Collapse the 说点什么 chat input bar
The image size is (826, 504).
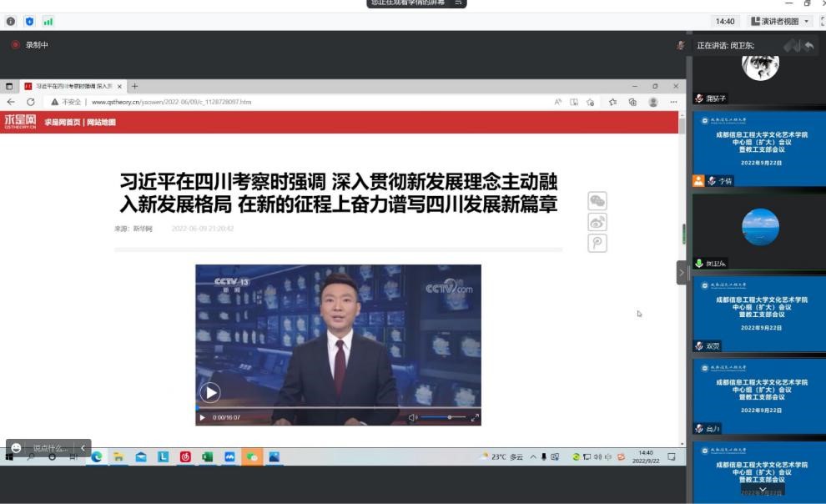(83, 448)
